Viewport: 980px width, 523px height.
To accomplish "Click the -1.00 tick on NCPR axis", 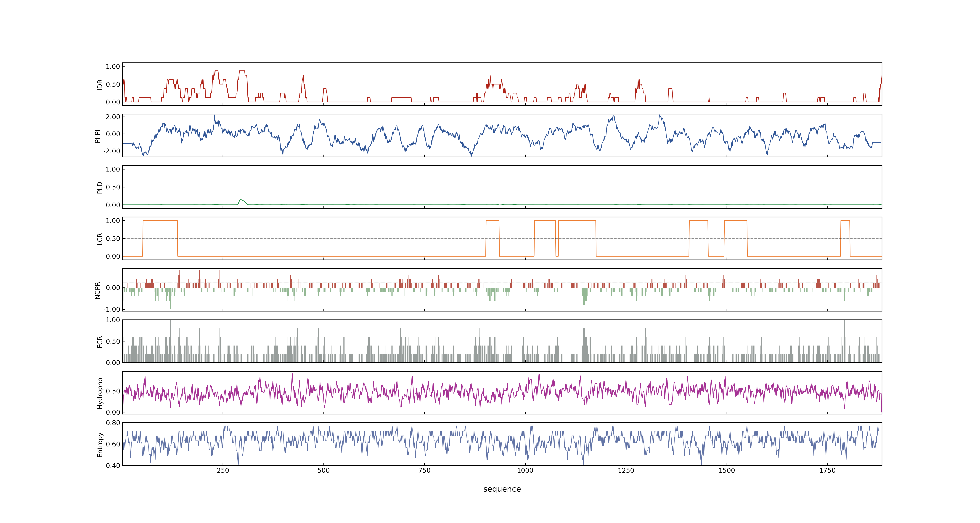I will click(112, 309).
